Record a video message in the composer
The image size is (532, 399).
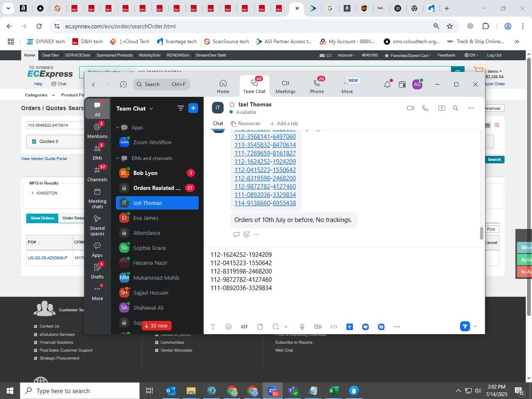point(318,327)
